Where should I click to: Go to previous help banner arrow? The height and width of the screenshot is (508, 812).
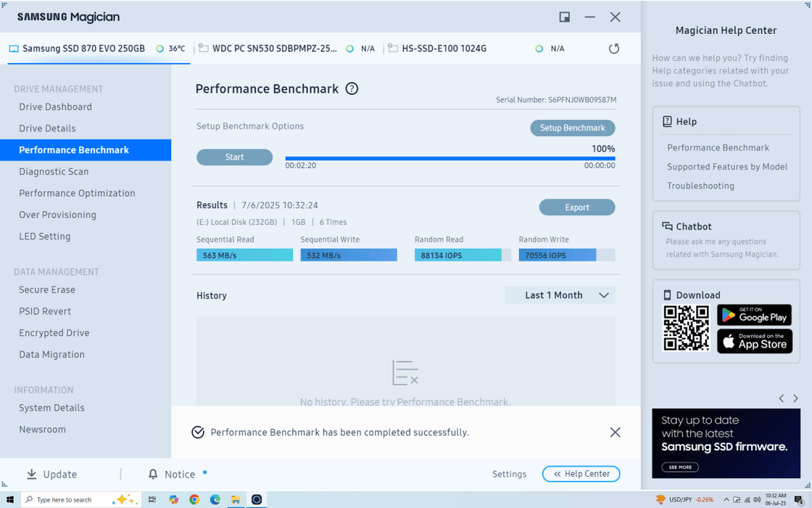[x=781, y=398]
